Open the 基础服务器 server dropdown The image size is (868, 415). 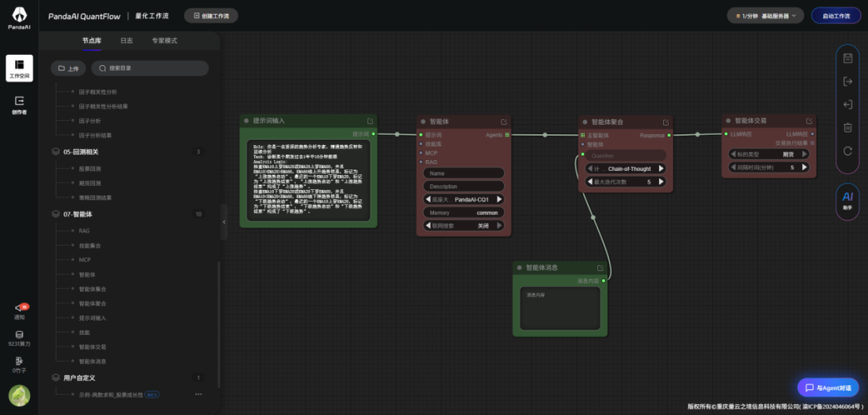point(765,16)
